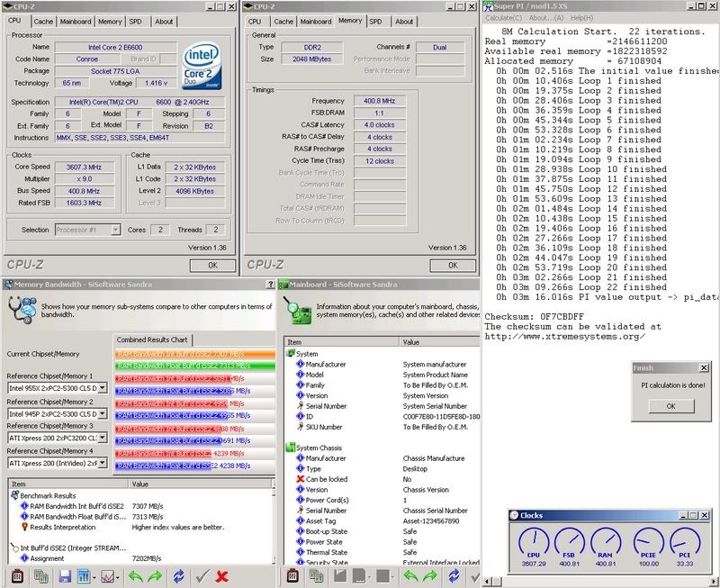Select the Combined Results Chart tab
Image resolution: width=720 pixels, height=588 pixels.
(152, 340)
